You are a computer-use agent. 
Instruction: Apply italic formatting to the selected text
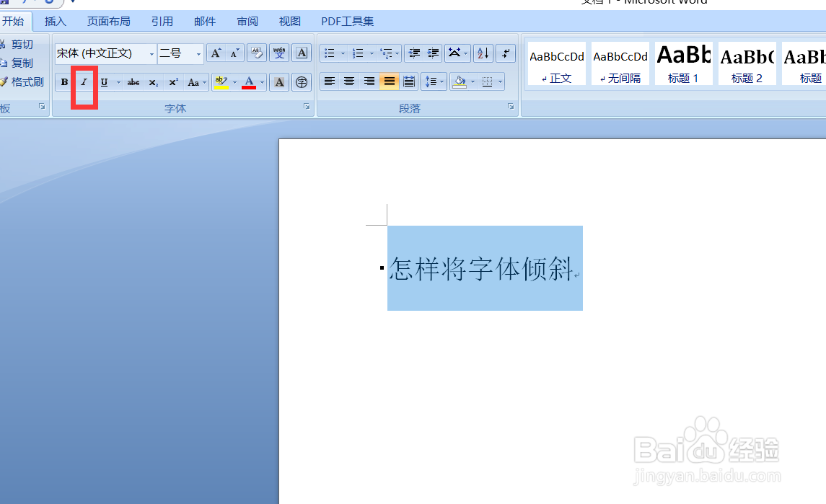point(83,82)
